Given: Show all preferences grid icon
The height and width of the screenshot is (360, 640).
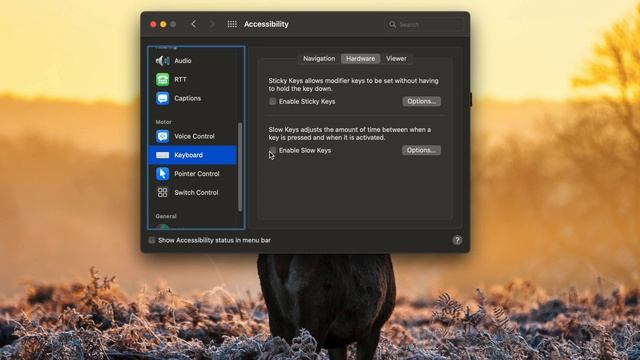Looking at the screenshot, I should point(232,24).
